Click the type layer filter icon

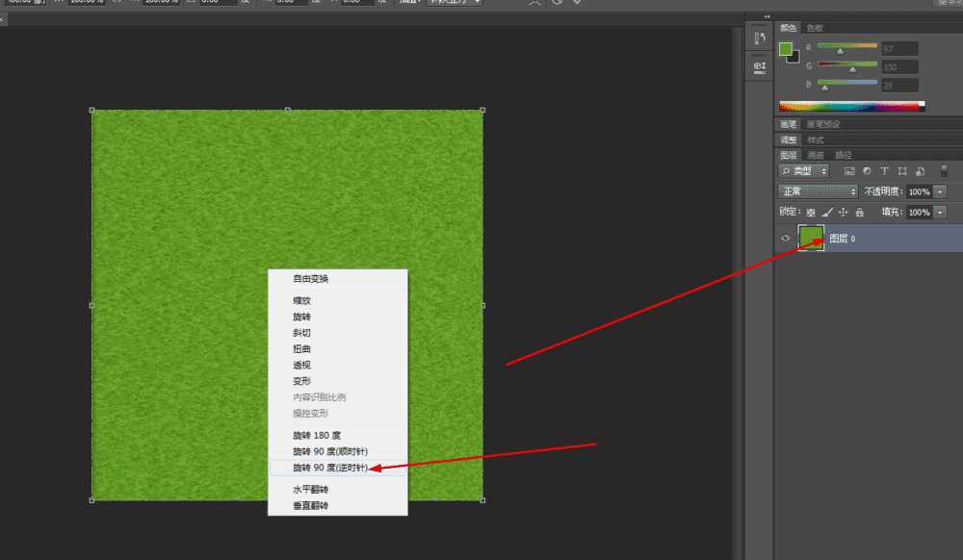tap(883, 172)
